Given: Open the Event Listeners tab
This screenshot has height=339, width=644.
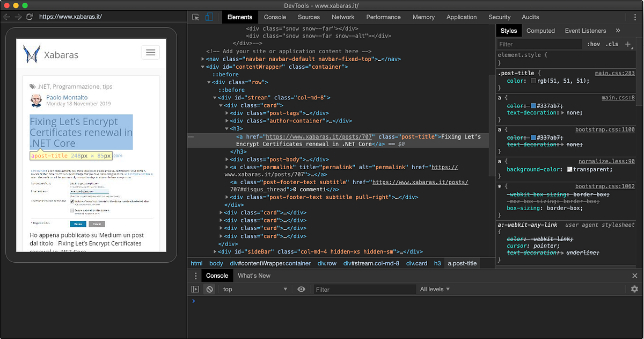Looking at the screenshot, I should tap(586, 31).
